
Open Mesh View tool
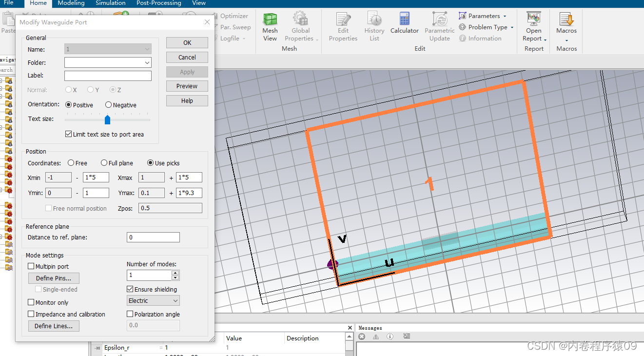[270, 27]
